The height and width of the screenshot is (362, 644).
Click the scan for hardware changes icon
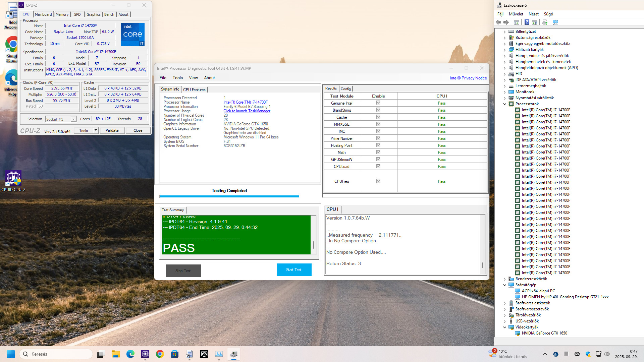[x=555, y=22]
